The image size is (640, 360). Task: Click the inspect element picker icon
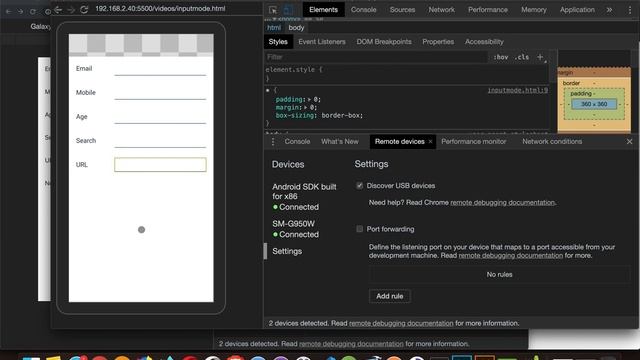(x=273, y=10)
